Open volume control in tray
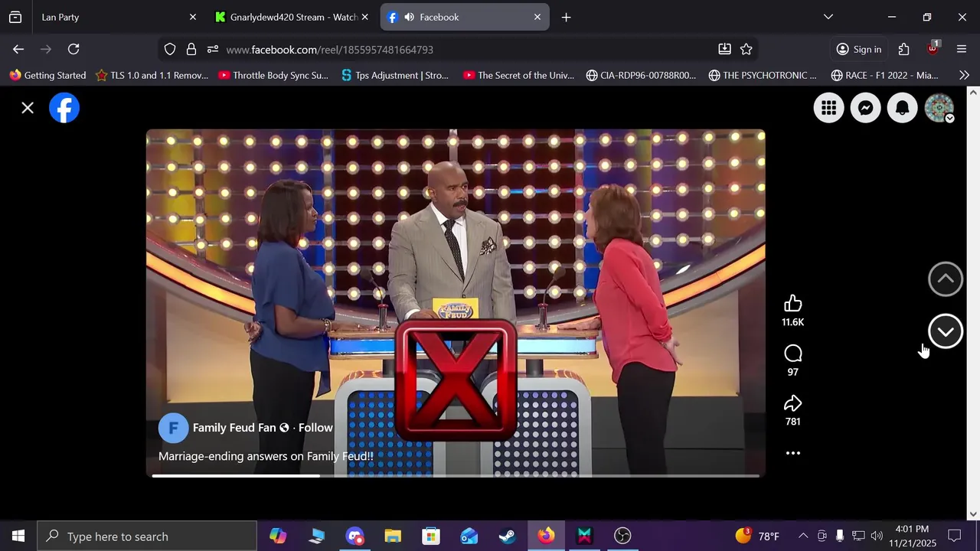 tap(877, 536)
